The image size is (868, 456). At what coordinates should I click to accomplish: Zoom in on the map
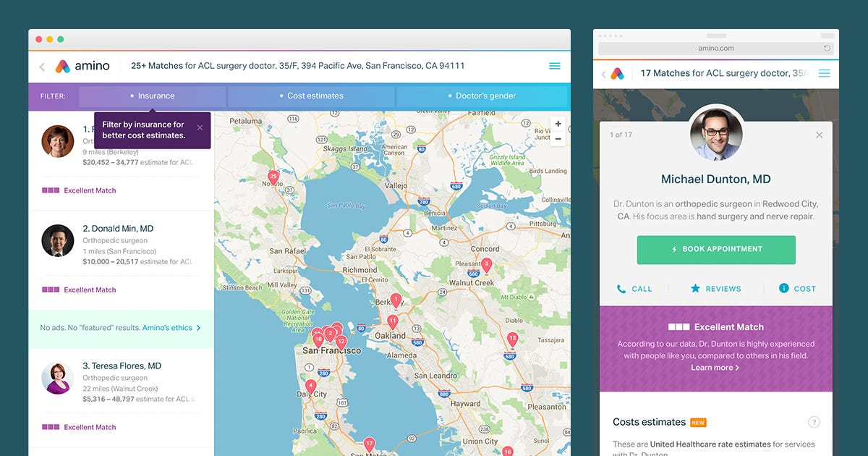point(558,124)
